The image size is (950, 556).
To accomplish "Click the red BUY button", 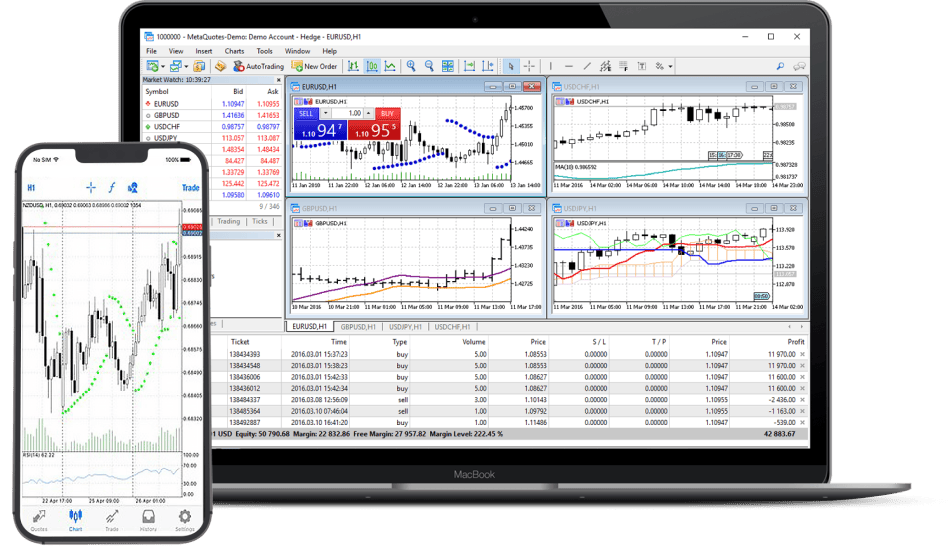I will (386, 114).
